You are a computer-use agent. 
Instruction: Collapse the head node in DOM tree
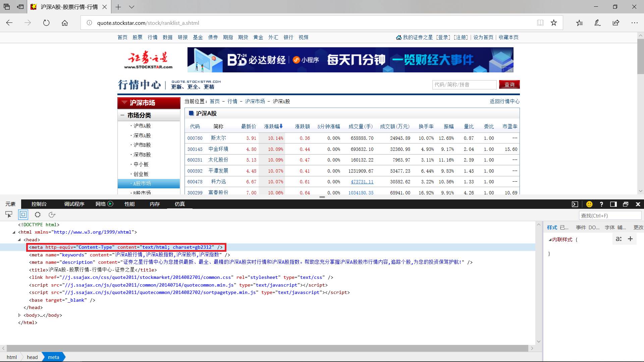click(x=19, y=240)
